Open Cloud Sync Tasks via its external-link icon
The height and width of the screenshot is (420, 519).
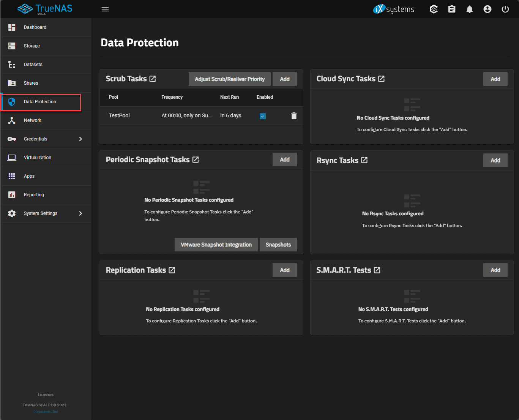(382, 79)
